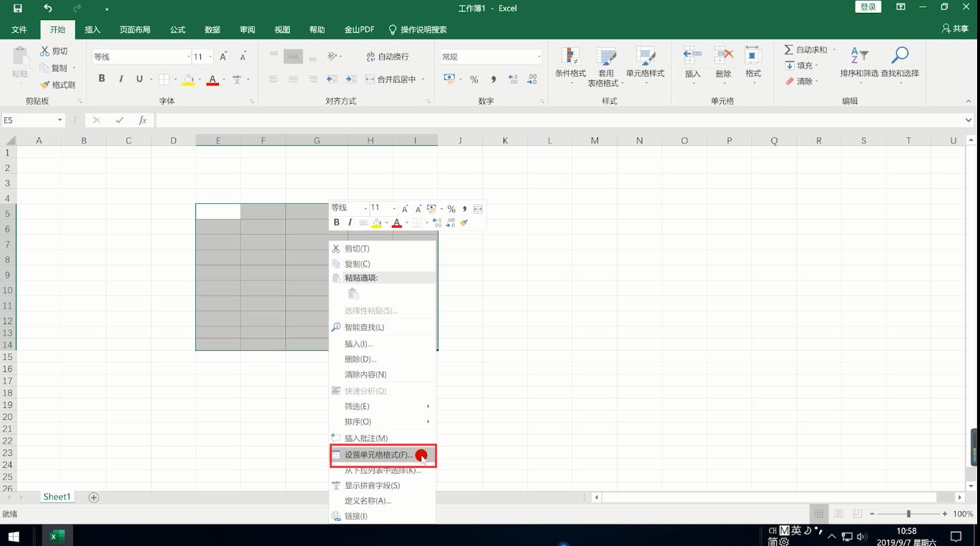980x546 pixels.
Task: Click the new sheet plus button
Action: coord(93,497)
